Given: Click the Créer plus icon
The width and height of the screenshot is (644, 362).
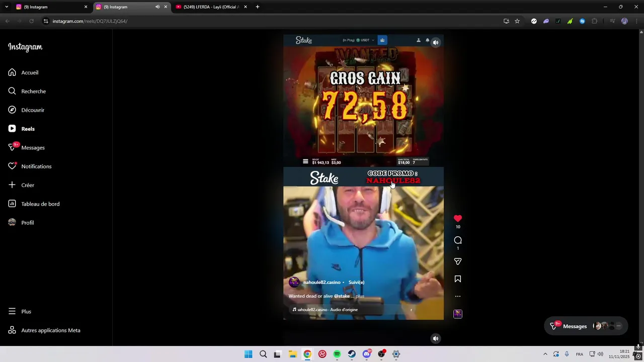Looking at the screenshot, I should (12, 185).
